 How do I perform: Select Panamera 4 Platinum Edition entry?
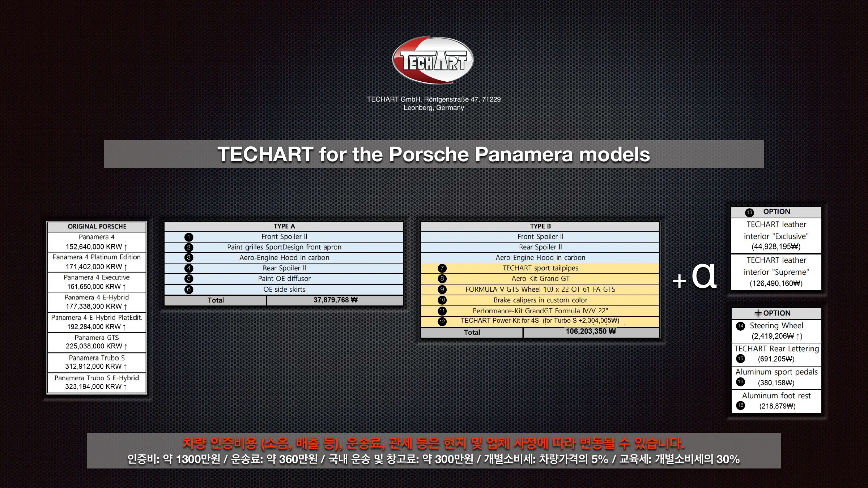tap(97, 262)
